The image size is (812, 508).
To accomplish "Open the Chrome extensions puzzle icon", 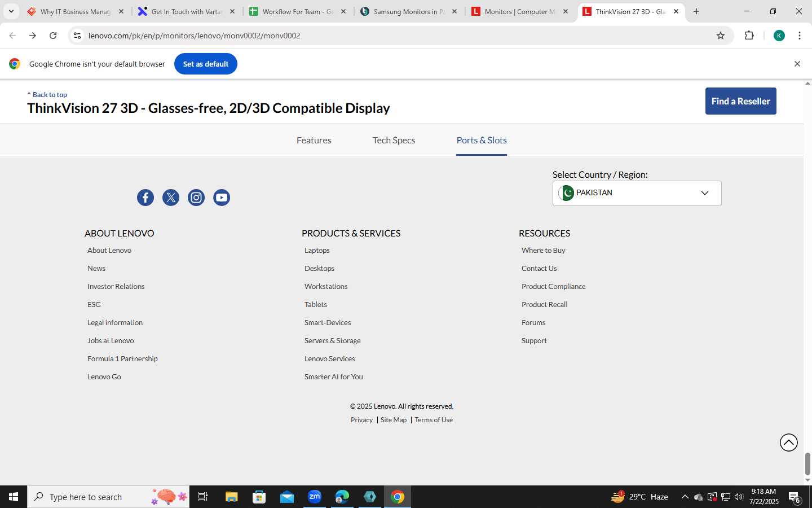I will (x=749, y=36).
